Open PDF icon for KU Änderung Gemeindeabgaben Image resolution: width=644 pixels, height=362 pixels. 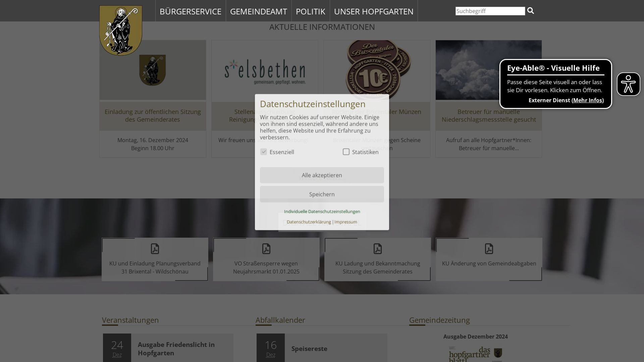[489, 249]
